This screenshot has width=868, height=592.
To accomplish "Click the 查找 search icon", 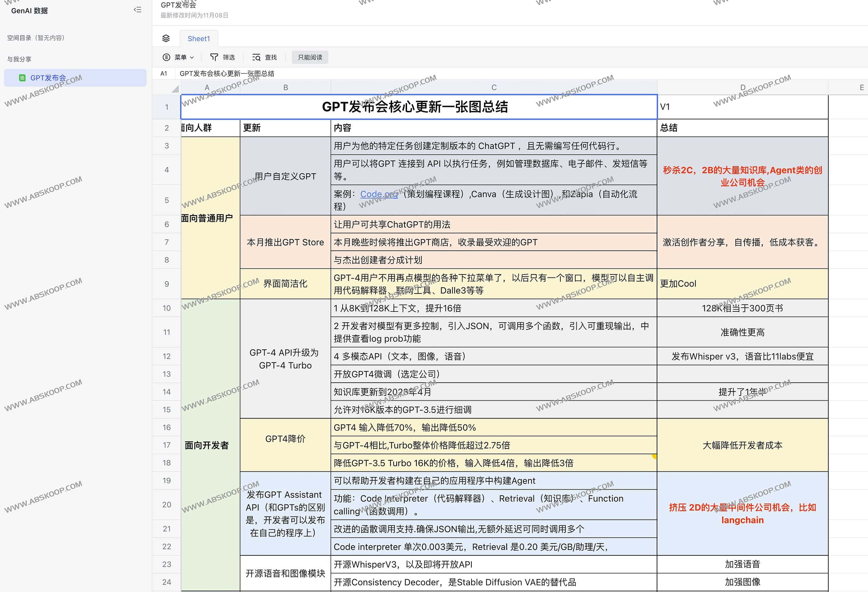I will click(x=256, y=57).
